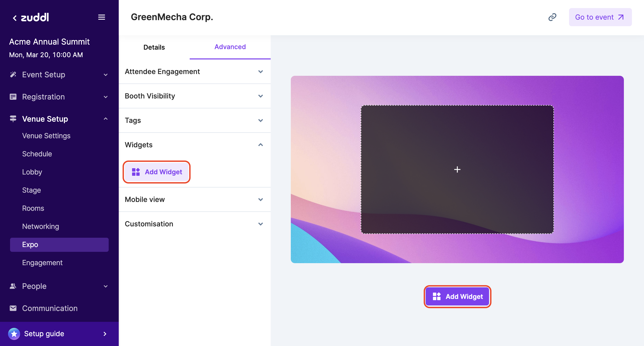Click the external arrow icon on Go to event

621,17
